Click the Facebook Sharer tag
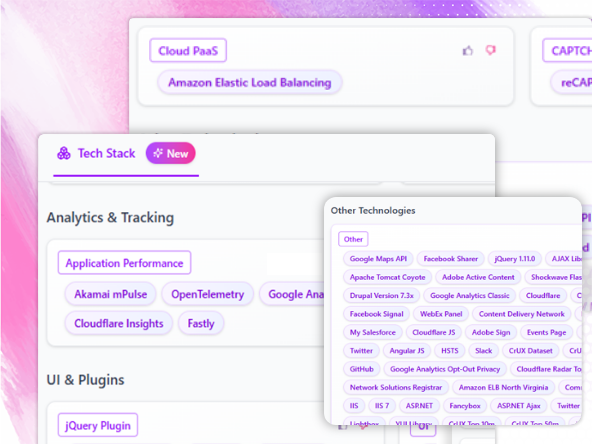 pyautogui.click(x=450, y=259)
